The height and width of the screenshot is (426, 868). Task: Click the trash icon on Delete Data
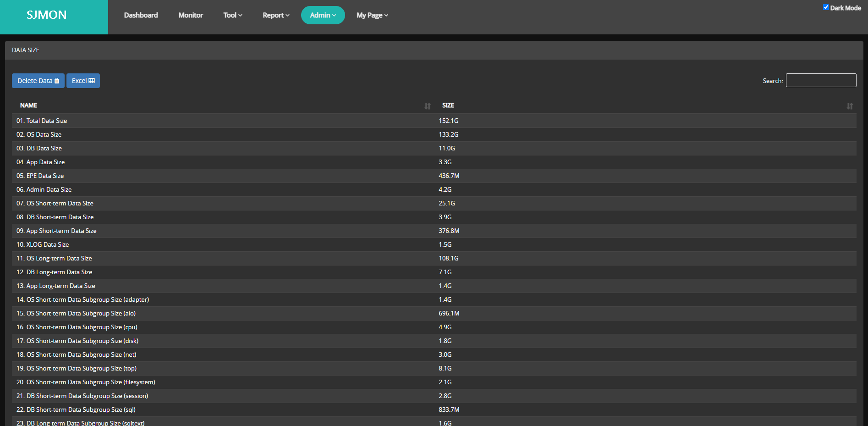click(x=57, y=81)
